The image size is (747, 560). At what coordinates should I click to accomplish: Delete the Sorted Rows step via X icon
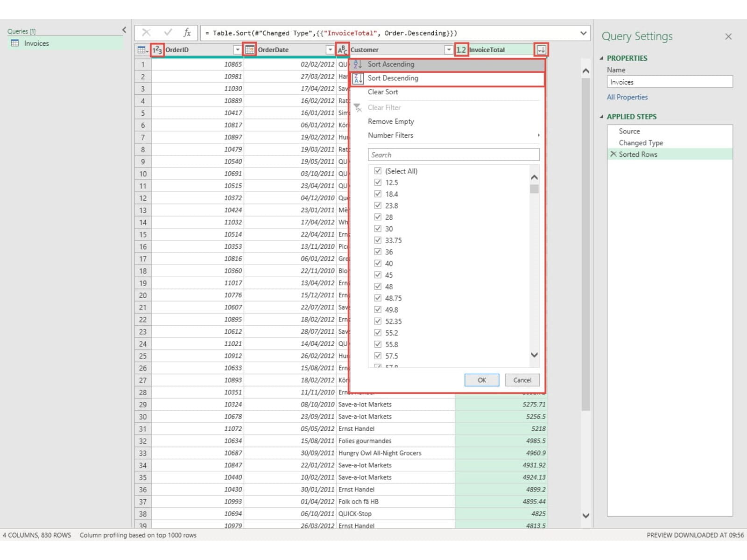(613, 154)
